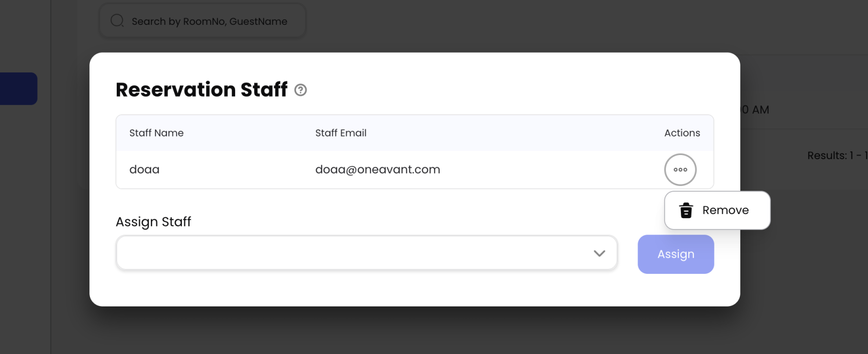
Task: Click the Reservation Staff dialog title
Action: coord(202,90)
